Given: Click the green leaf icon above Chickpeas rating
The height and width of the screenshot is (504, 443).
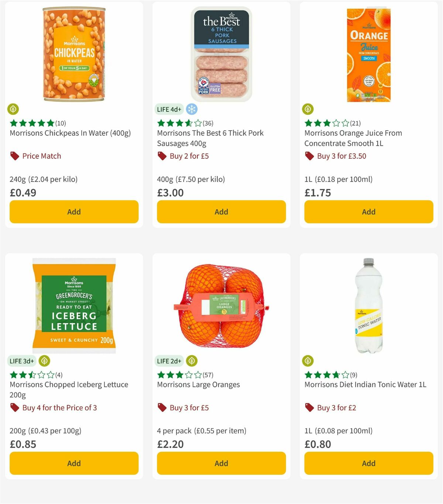Looking at the screenshot, I should pyautogui.click(x=13, y=109).
